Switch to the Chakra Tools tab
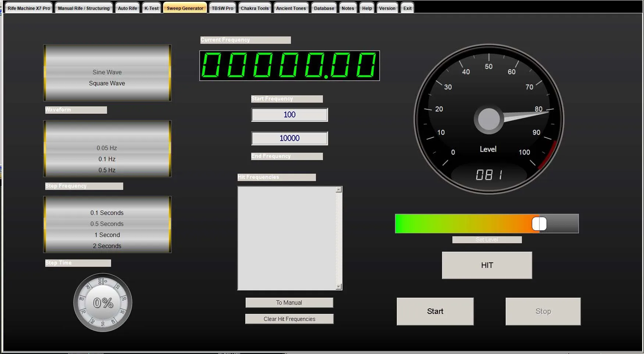This screenshot has width=644, height=354. tap(255, 8)
